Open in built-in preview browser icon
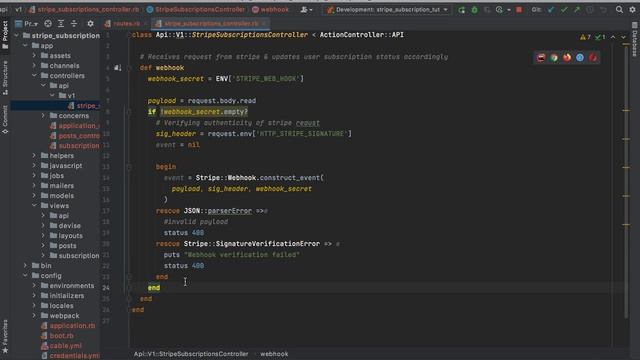Screen dimensions: 640x360 pos(541,58)
